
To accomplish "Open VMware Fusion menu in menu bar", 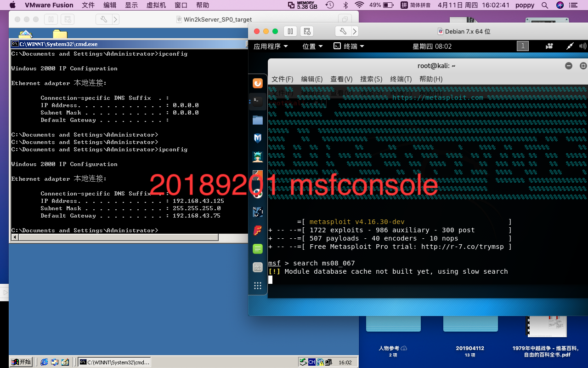I will pos(49,5).
